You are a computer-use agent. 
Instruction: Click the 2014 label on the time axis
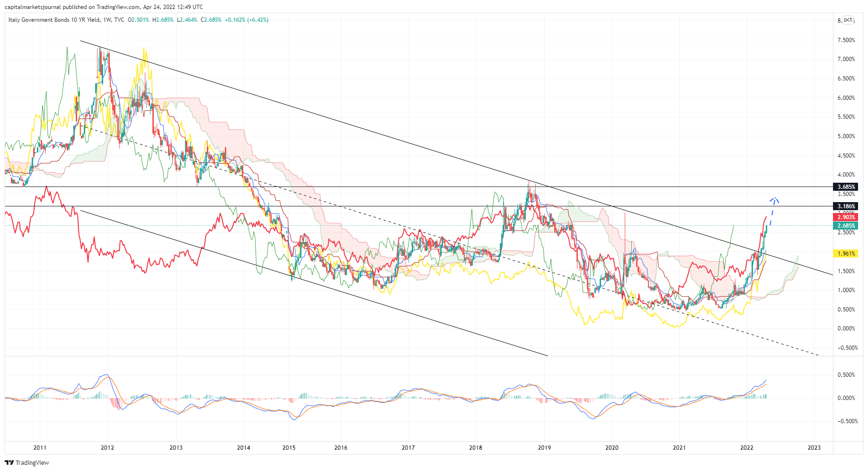(x=244, y=448)
